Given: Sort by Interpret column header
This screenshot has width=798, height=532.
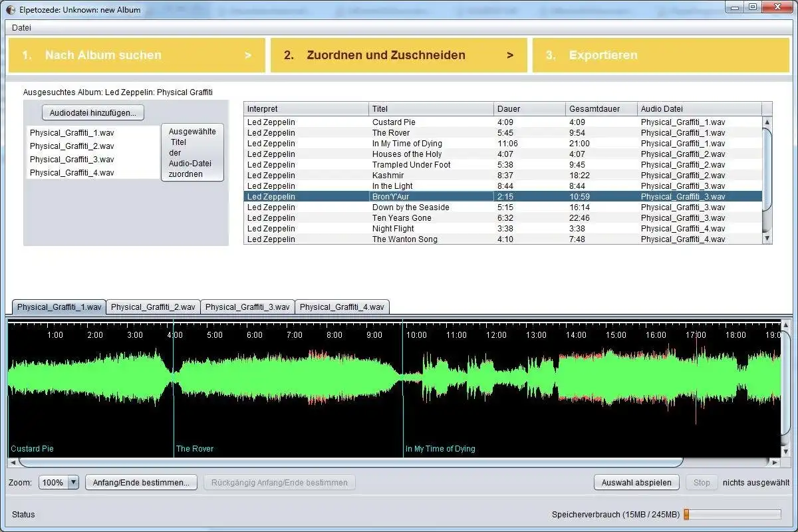Looking at the screenshot, I should click(306, 109).
